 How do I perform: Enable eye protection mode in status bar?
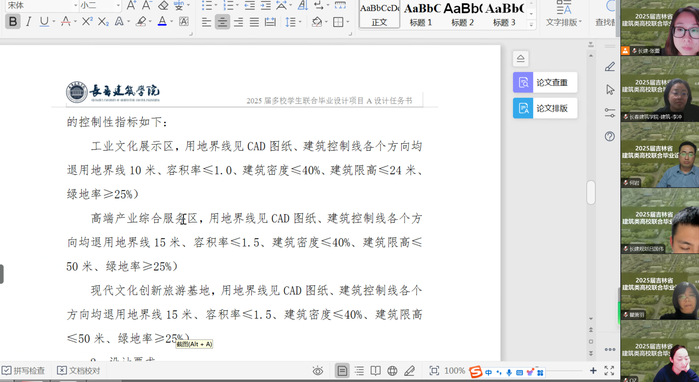[317, 370]
